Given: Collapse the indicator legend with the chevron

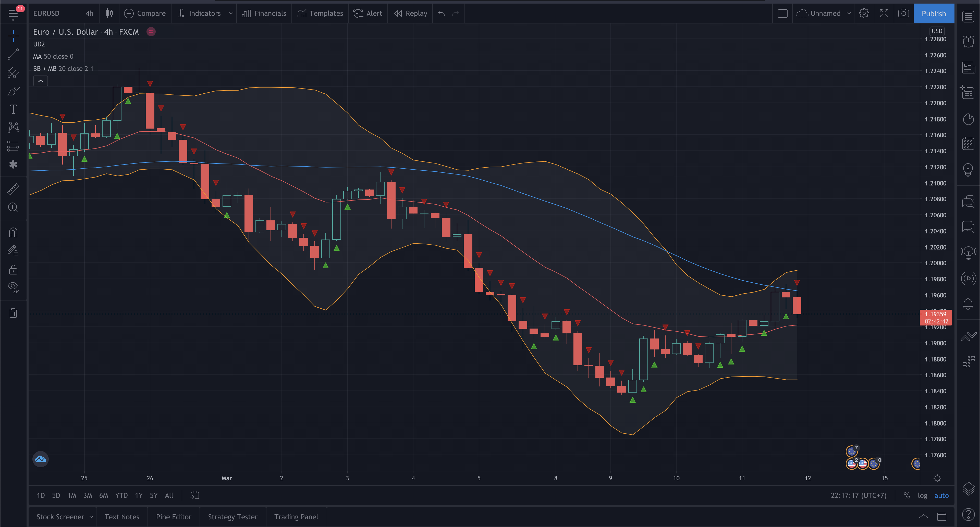Looking at the screenshot, I should 40,81.
